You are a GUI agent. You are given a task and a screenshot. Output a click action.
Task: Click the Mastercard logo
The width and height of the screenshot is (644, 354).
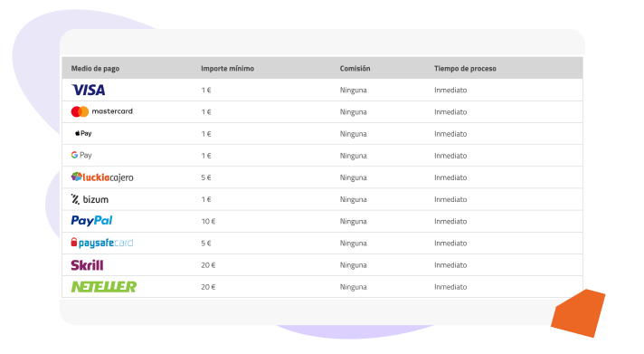point(102,111)
